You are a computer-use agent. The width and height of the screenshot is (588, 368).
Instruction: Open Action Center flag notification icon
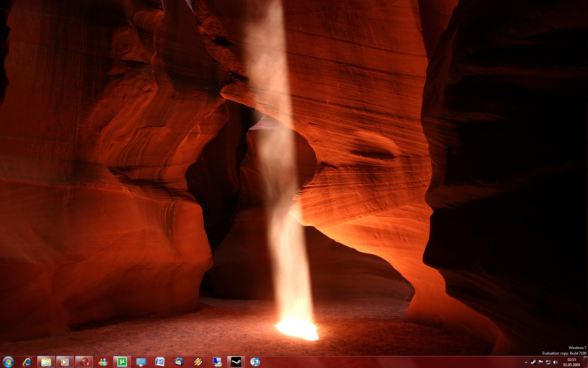(x=541, y=362)
